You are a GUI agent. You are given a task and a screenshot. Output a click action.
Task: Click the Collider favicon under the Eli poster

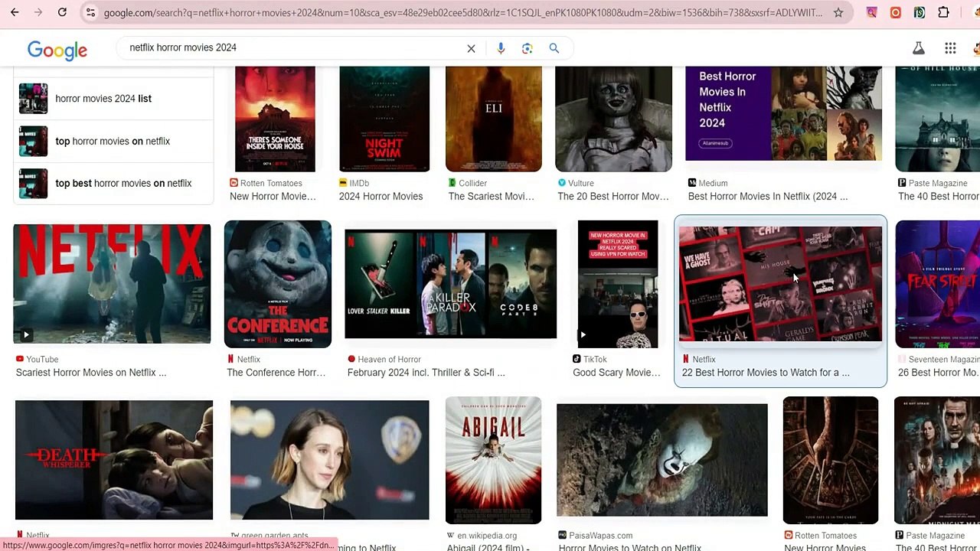(x=452, y=183)
